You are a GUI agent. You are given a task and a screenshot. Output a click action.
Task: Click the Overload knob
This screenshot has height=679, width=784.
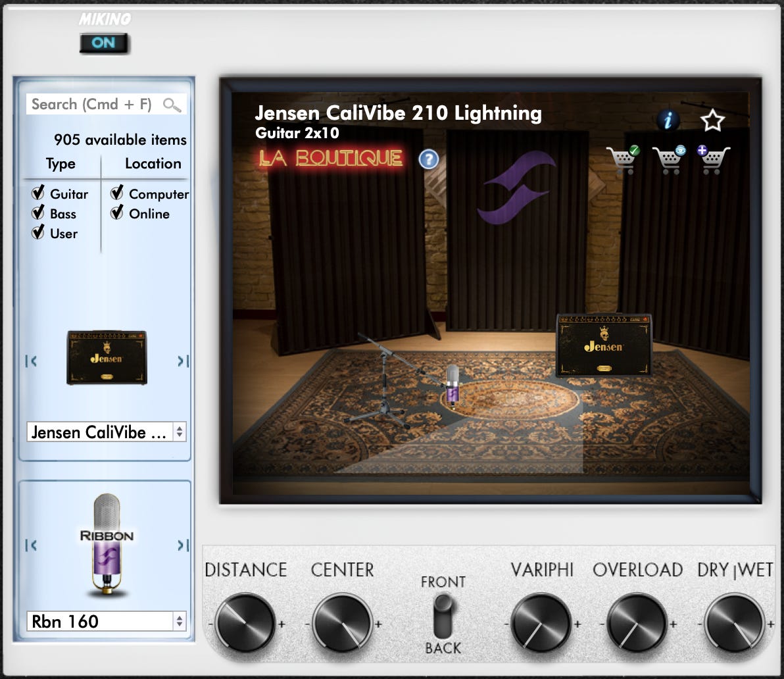coord(637,623)
